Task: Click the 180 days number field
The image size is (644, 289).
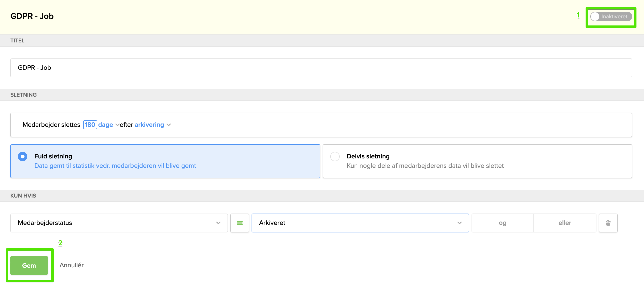Action: point(90,125)
